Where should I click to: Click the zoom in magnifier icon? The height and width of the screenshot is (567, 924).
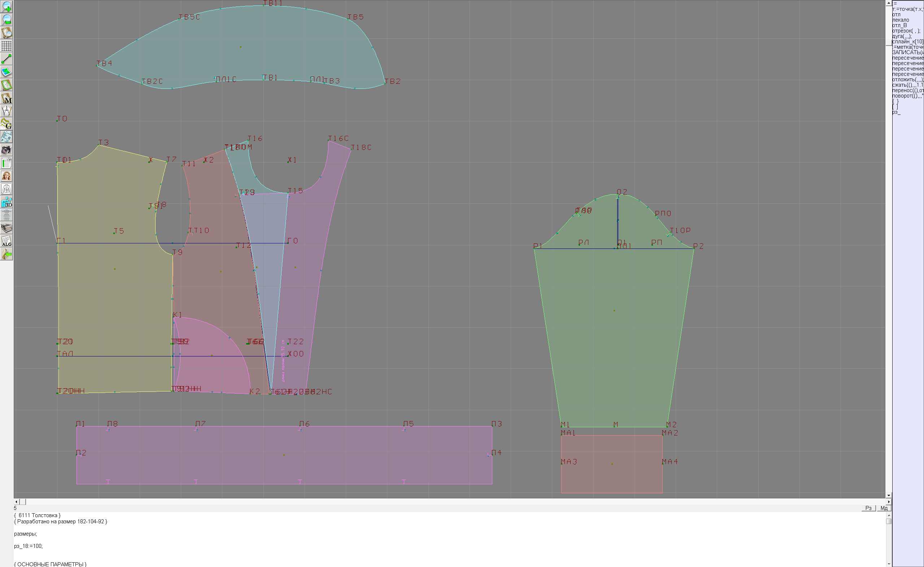click(x=6, y=7)
